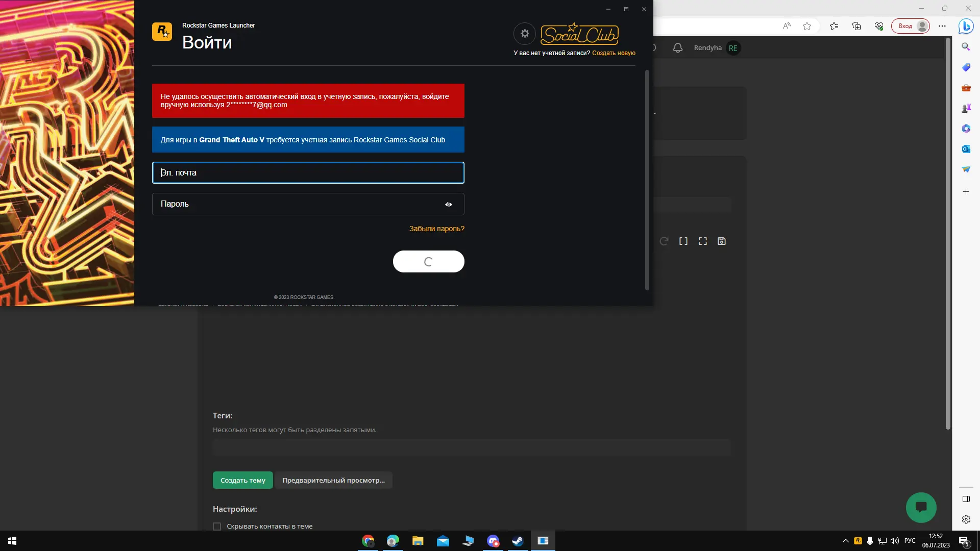The width and height of the screenshot is (980, 551).
Task: Open forum notifications bell
Action: click(678, 48)
